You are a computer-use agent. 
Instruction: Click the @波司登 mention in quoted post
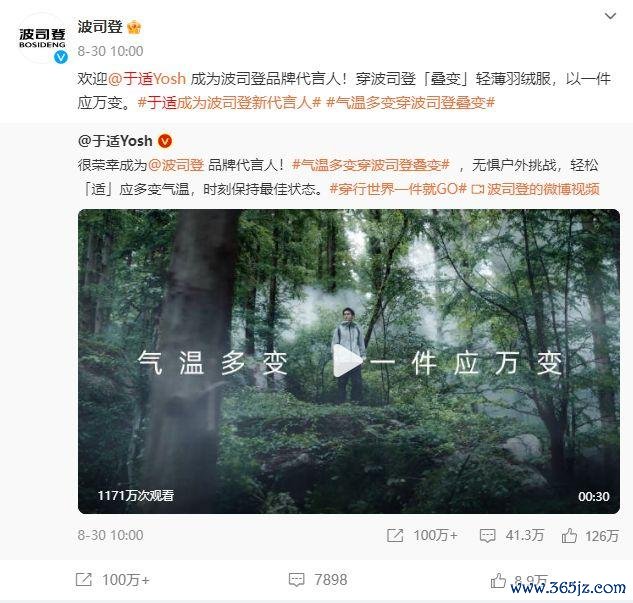(176, 165)
